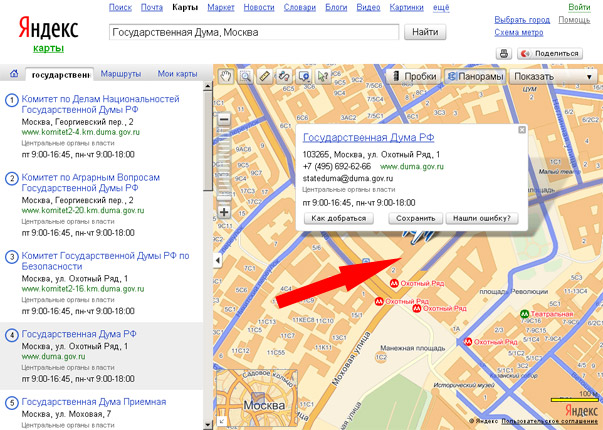Close the Государственная Дума РФ popup
This screenshot has height=430, width=603.
pyautogui.click(x=520, y=130)
